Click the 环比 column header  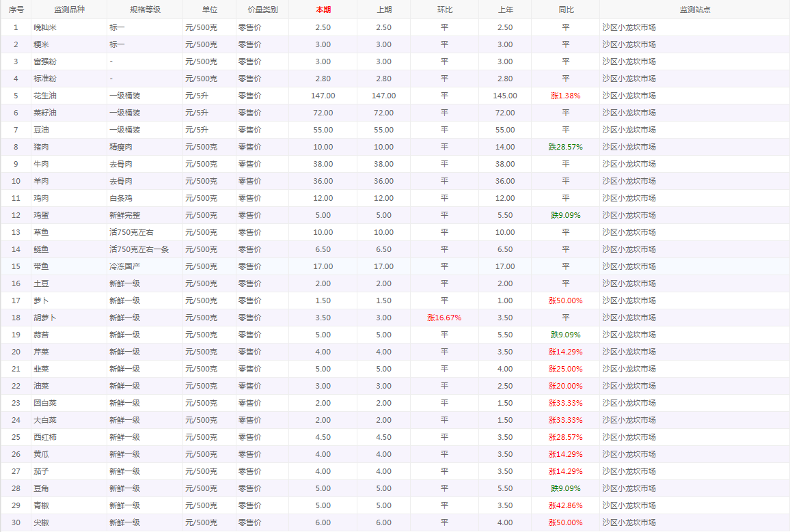point(444,10)
